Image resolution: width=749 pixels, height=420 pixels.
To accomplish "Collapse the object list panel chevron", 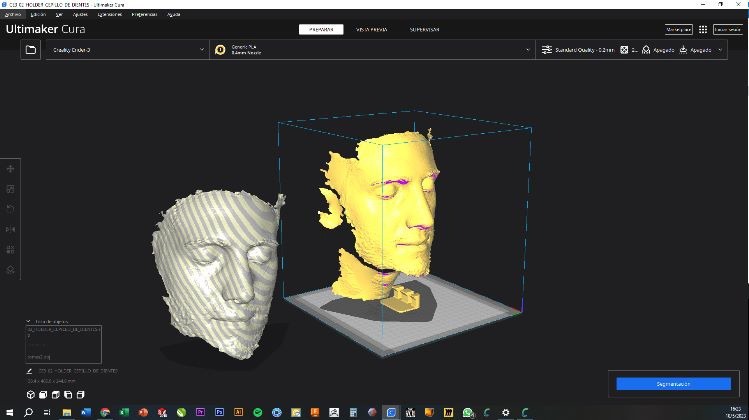I will pyautogui.click(x=28, y=322).
